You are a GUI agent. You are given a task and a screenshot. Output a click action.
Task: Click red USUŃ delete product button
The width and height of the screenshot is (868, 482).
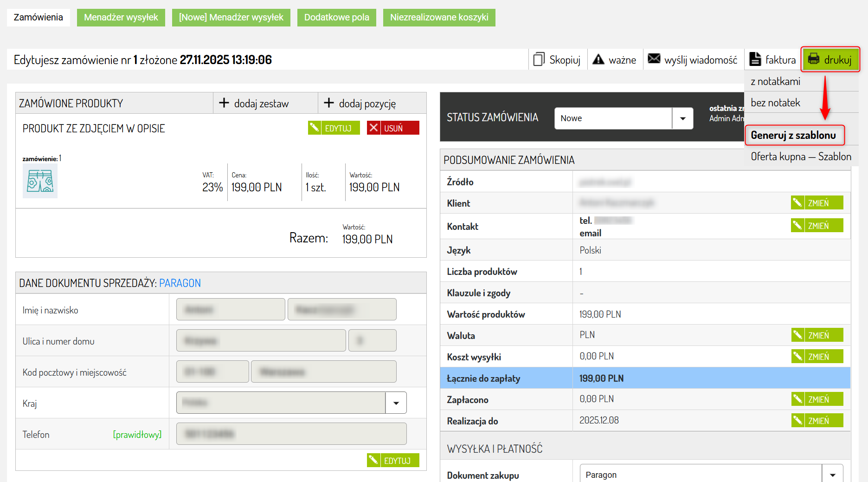pyautogui.click(x=393, y=128)
